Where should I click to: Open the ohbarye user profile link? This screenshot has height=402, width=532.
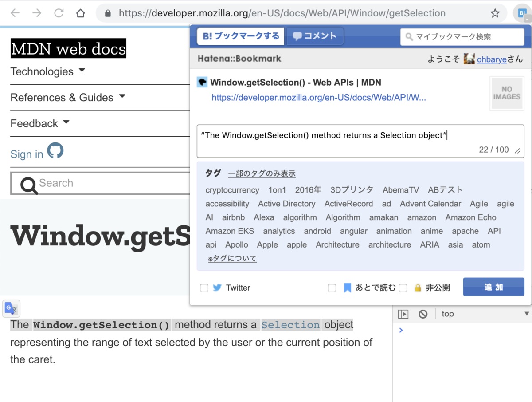(492, 59)
